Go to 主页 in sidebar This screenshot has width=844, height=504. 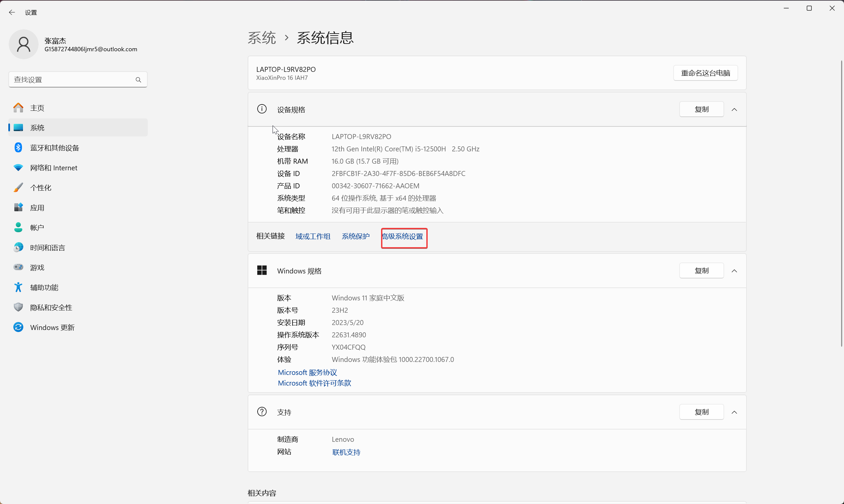coord(37,108)
